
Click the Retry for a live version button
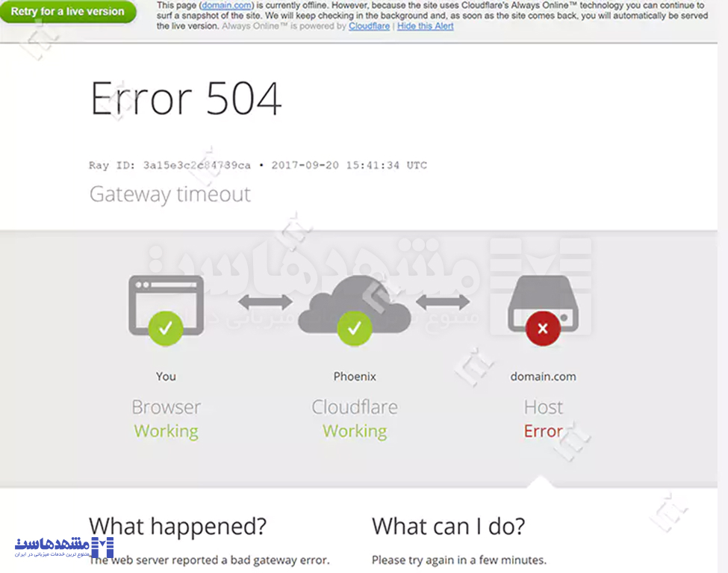pyautogui.click(x=68, y=11)
